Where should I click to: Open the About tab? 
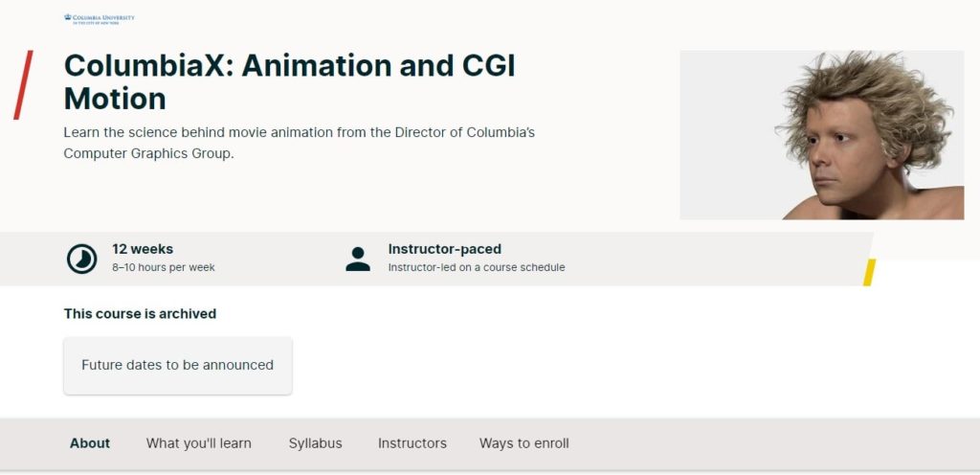(x=90, y=443)
